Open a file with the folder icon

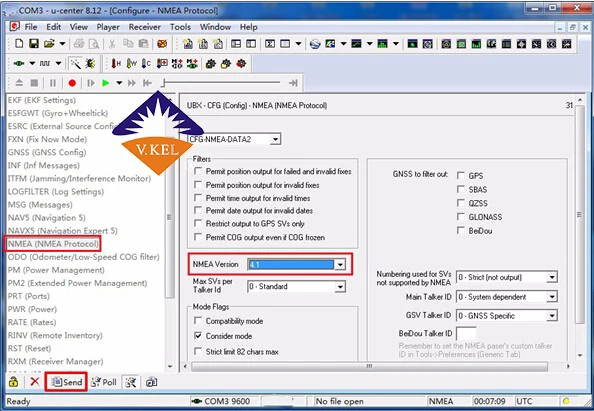point(49,44)
